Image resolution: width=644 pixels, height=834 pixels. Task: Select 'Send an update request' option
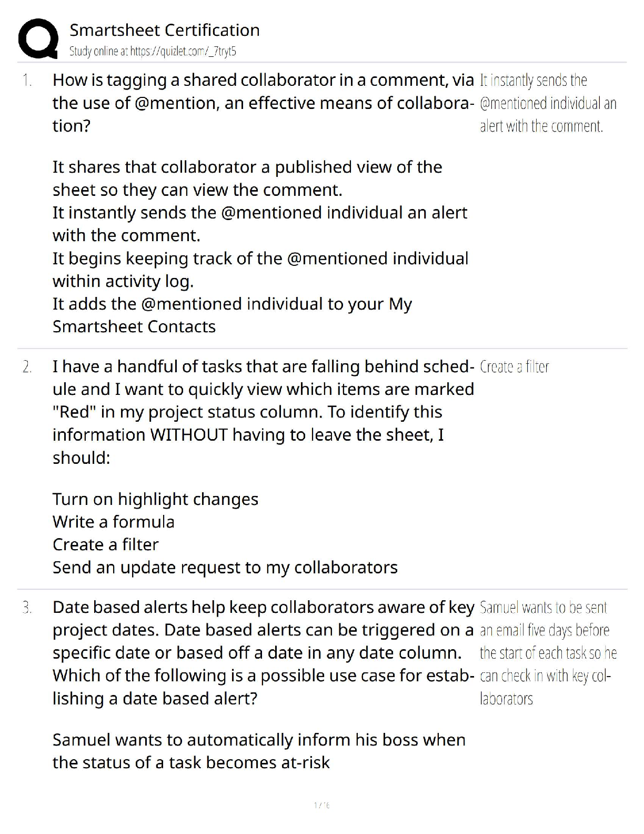pyautogui.click(x=225, y=568)
